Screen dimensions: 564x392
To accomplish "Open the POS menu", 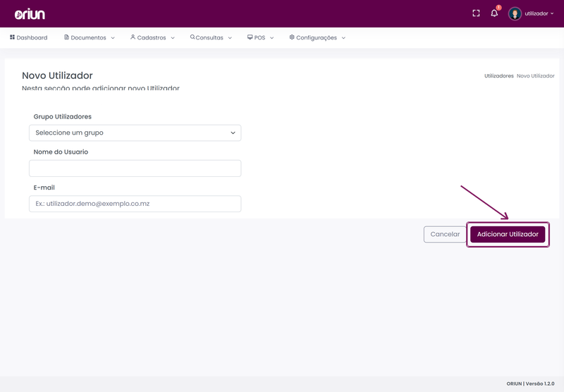I will 260,37.
